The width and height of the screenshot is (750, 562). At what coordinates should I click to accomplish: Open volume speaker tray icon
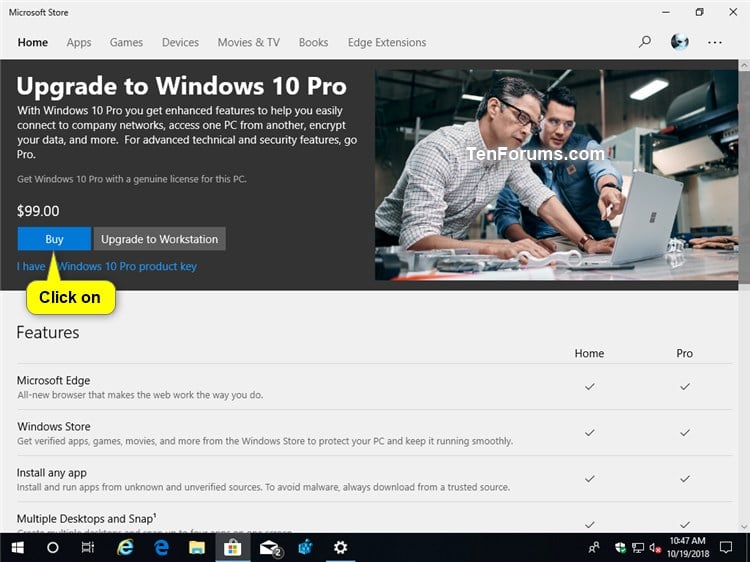coord(655,547)
